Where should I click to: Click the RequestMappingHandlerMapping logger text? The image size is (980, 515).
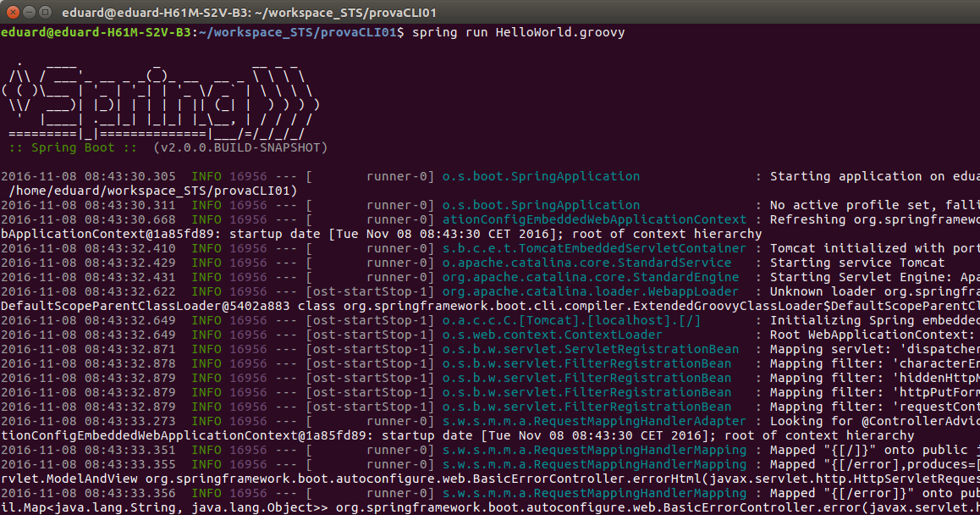pos(591,450)
